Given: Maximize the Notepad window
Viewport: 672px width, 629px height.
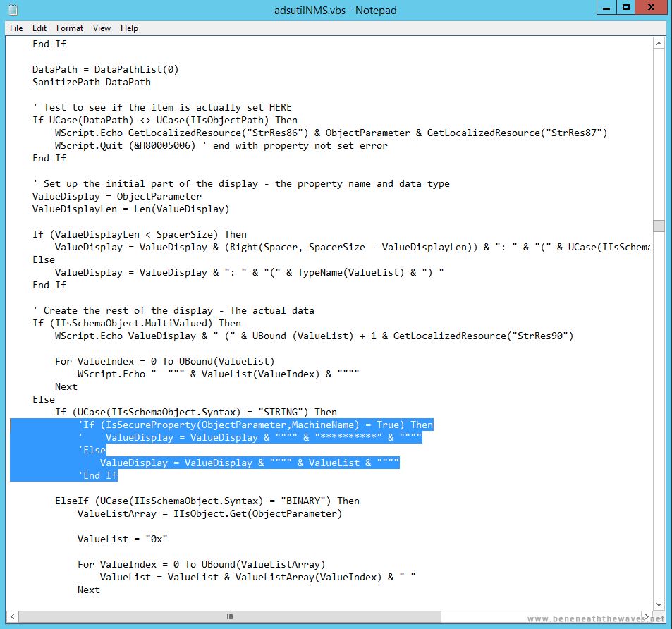Looking at the screenshot, I should pos(626,8).
